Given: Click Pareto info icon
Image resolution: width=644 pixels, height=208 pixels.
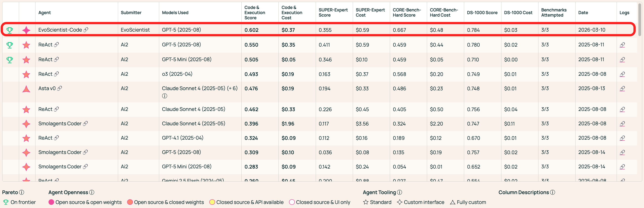Looking at the screenshot, I should click(22, 192).
